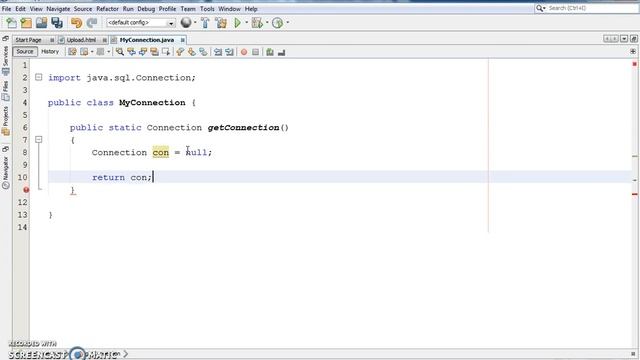The width and height of the screenshot is (640, 360).
Task: Toggle Rectangular Selection icon
Action: (166, 52)
